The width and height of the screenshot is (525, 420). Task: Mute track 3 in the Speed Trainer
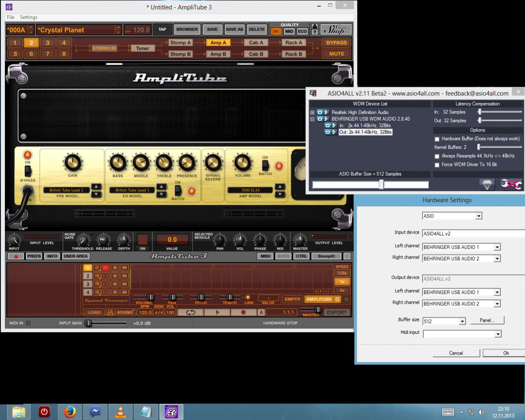coord(124,284)
